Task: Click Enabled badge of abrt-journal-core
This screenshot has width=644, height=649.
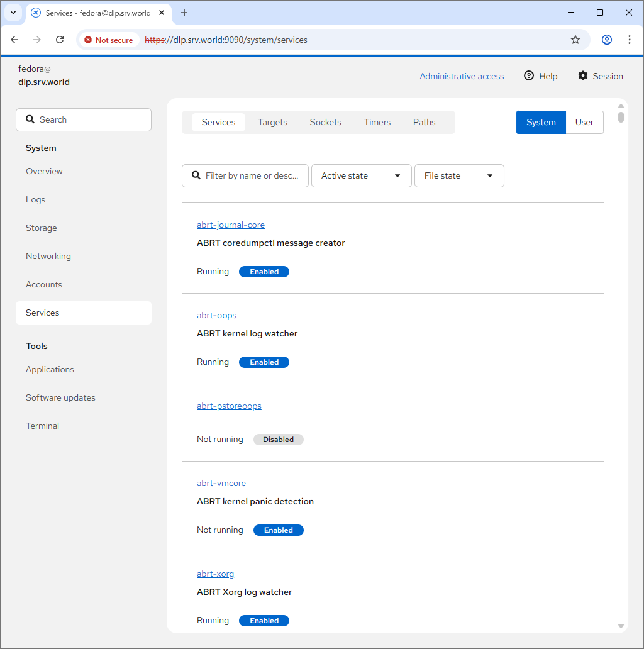Action: [x=264, y=272]
